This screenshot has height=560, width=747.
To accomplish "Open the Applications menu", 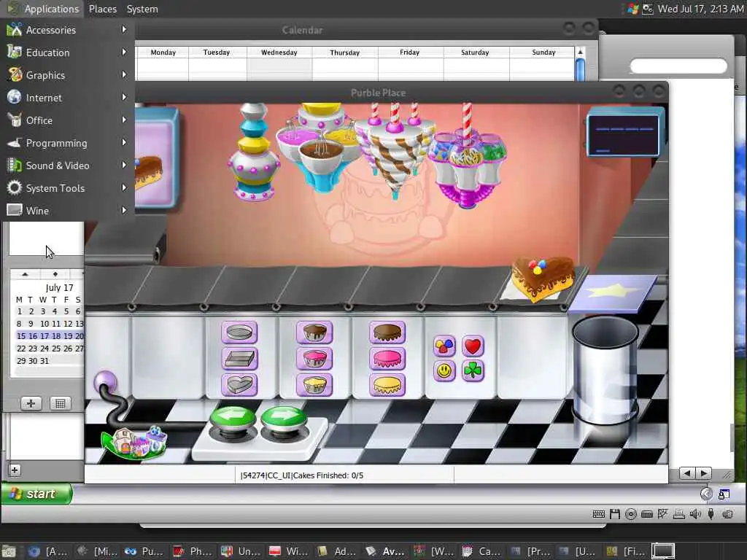I will click(x=44, y=9).
